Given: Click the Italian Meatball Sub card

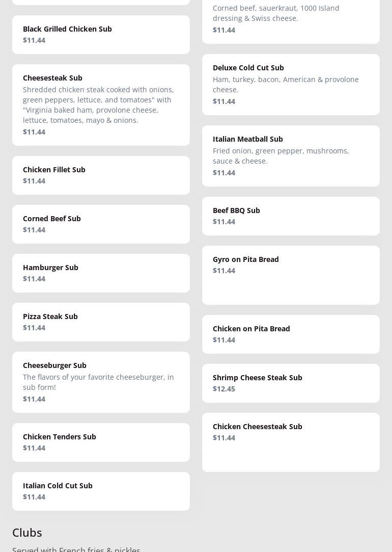Looking at the screenshot, I should (x=291, y=155).
